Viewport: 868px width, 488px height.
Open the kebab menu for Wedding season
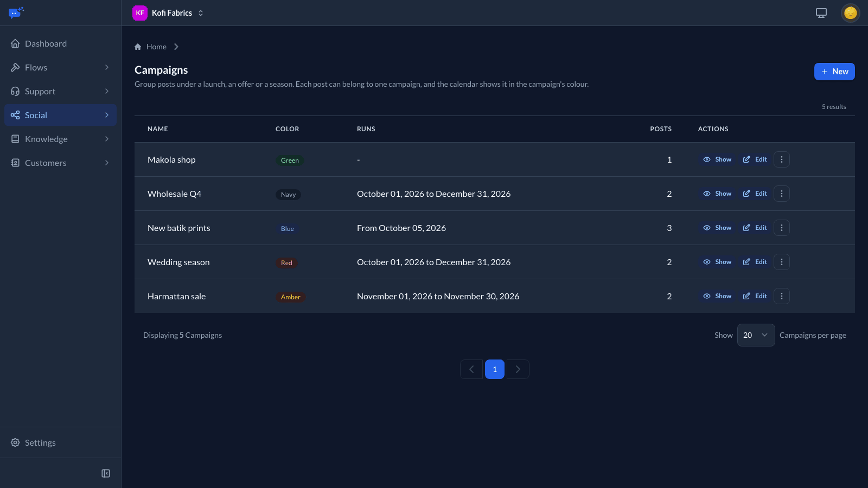781,262
